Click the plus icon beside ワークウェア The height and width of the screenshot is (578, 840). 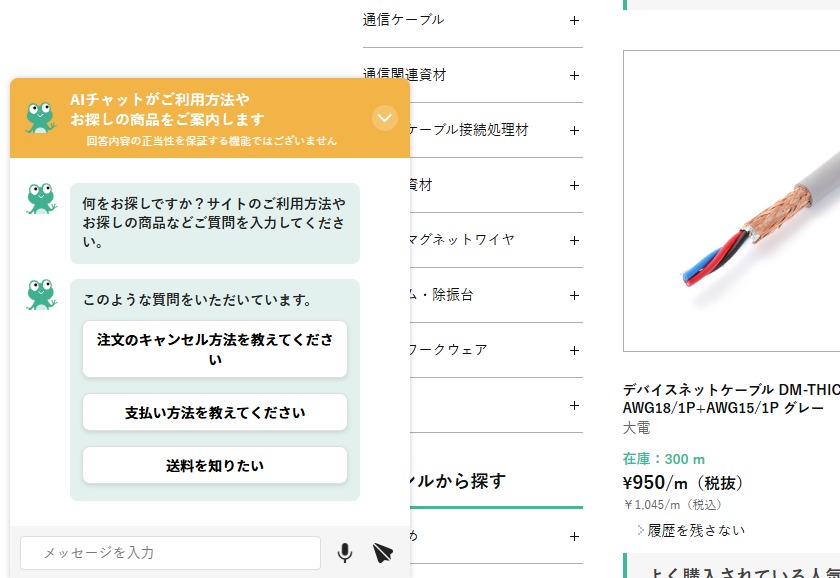[574, 350]
